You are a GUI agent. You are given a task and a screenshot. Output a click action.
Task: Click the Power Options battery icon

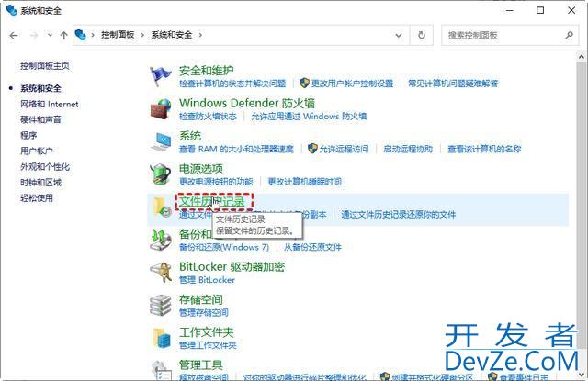pyautogui.click(x=161, y=174)
